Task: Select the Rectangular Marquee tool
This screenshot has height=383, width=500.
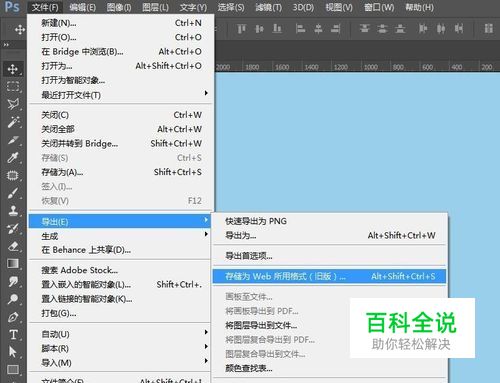Action: pos(13,86)
